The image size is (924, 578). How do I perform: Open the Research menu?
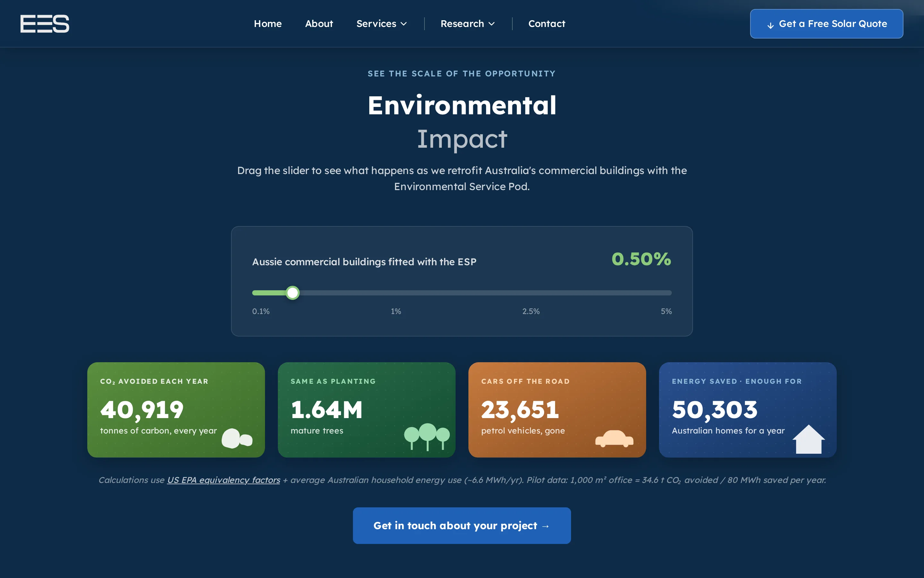pos(467,24)
